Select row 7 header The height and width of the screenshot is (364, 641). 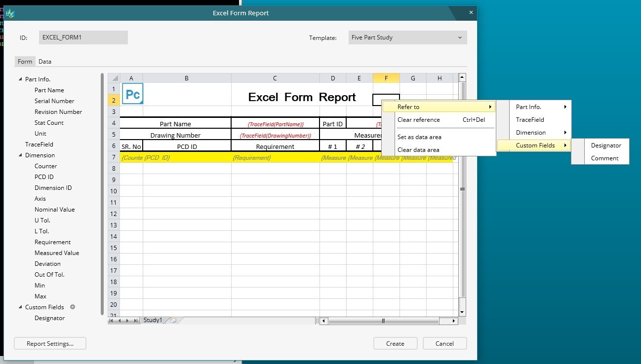pos(114,157)
